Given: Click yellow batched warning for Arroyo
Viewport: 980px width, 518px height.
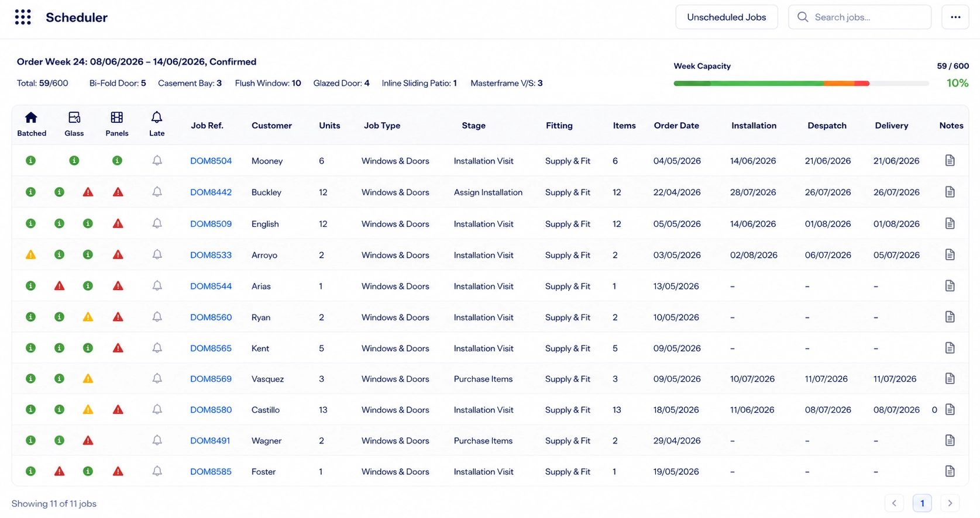Looking at the screenshot, I should [31, 254].
